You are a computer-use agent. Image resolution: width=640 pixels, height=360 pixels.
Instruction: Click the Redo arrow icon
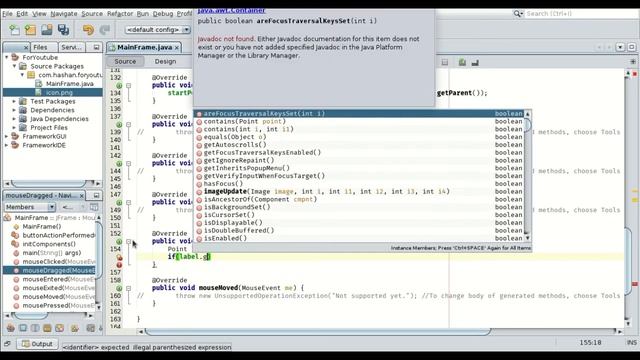coord(104,30)
